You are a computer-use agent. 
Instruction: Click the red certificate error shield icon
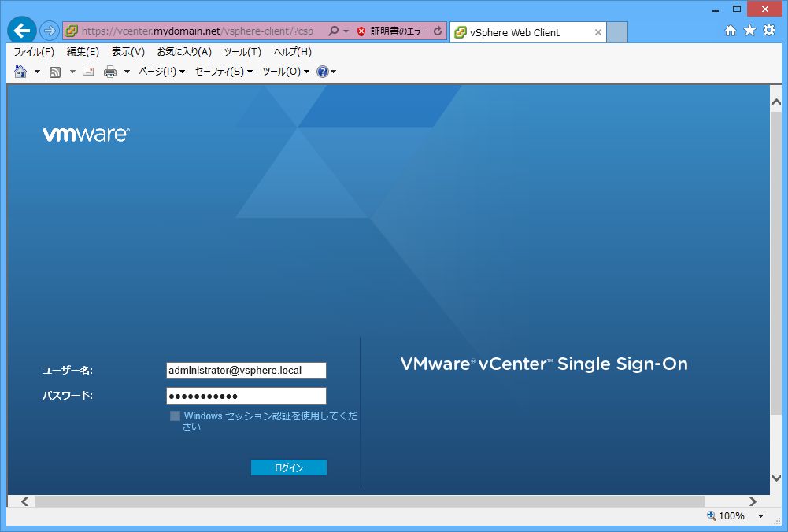(x=361, y=31)
